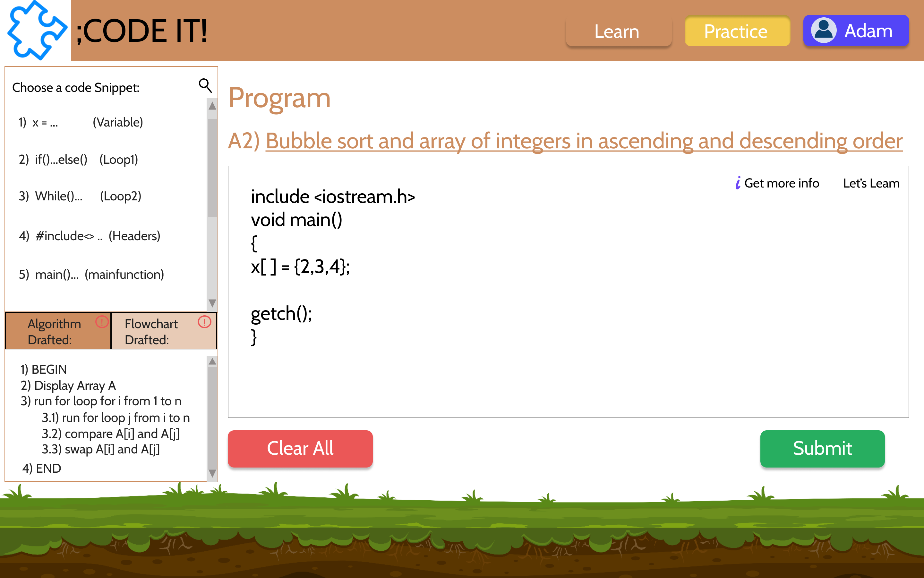Click the puzzle piece logo
Screen dimensions: 924x578
(37, 30)
